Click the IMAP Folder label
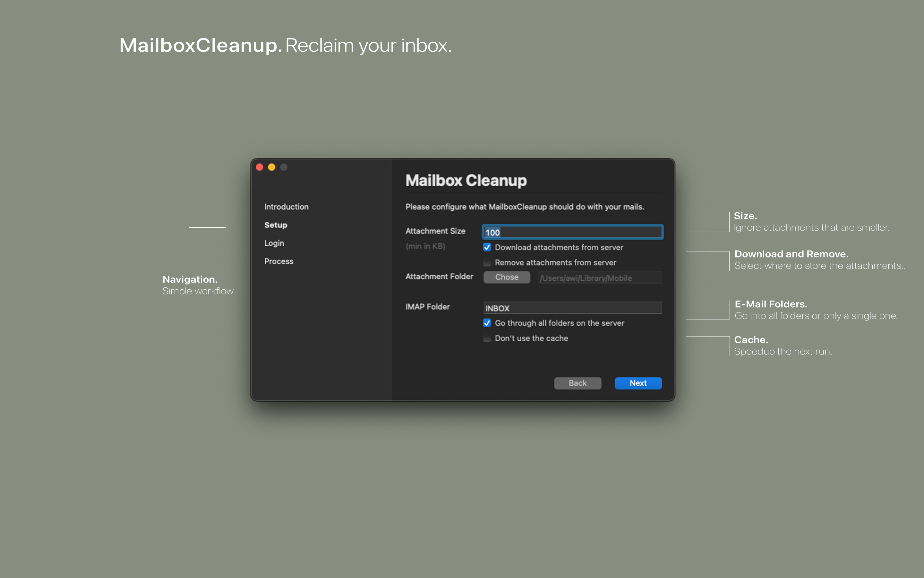 [x=428, y=307]
